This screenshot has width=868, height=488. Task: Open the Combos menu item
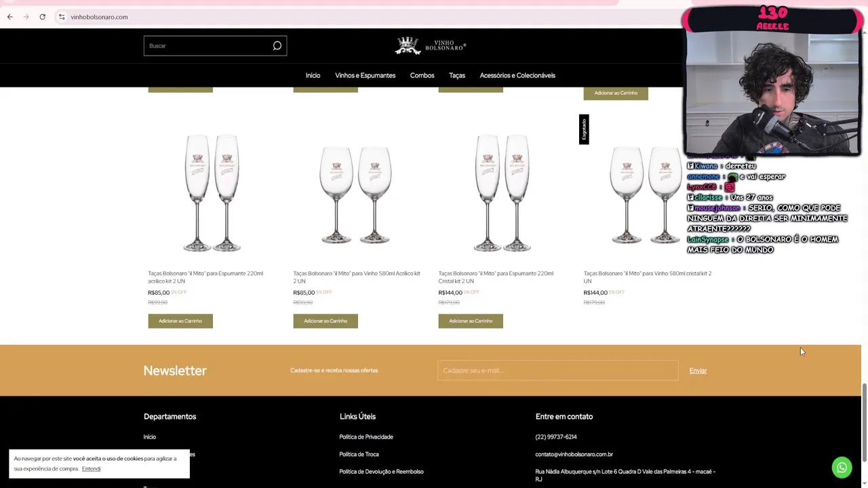click(422, 75)
